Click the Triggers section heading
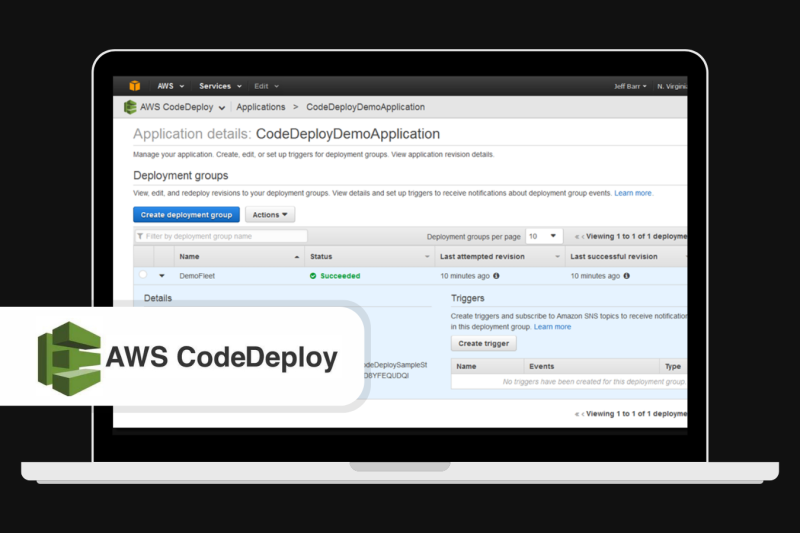 click(x=468, y=298)
